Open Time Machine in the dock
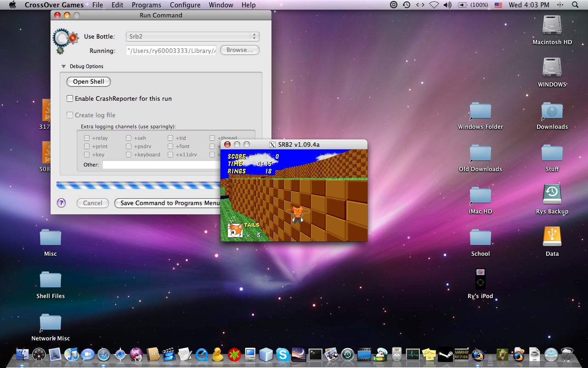This screenshot has width=588, height=368. point(348,354)
